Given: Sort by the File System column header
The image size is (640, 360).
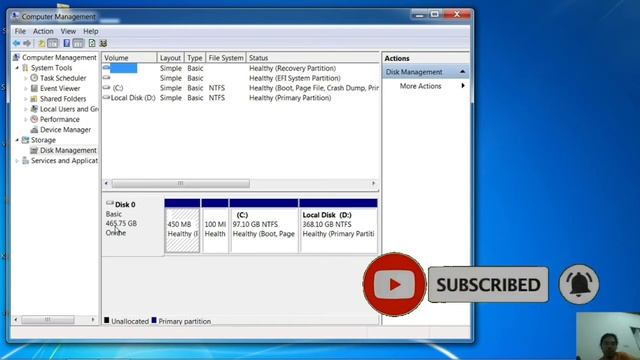Looking at the screenshot, I should coord(226,58).
